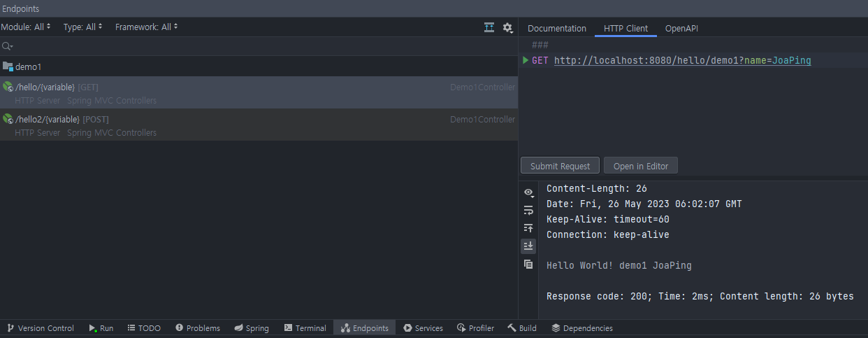This screenshot has height=338, width=868.
Task: Click the Endpoints panel title
Action: click(x=21, y=8)
